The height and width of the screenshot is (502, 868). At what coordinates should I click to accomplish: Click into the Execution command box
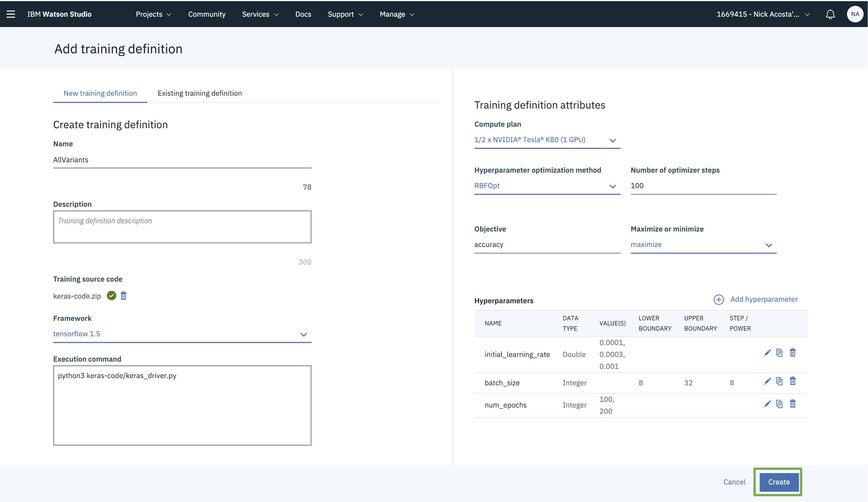click(182, 405)
